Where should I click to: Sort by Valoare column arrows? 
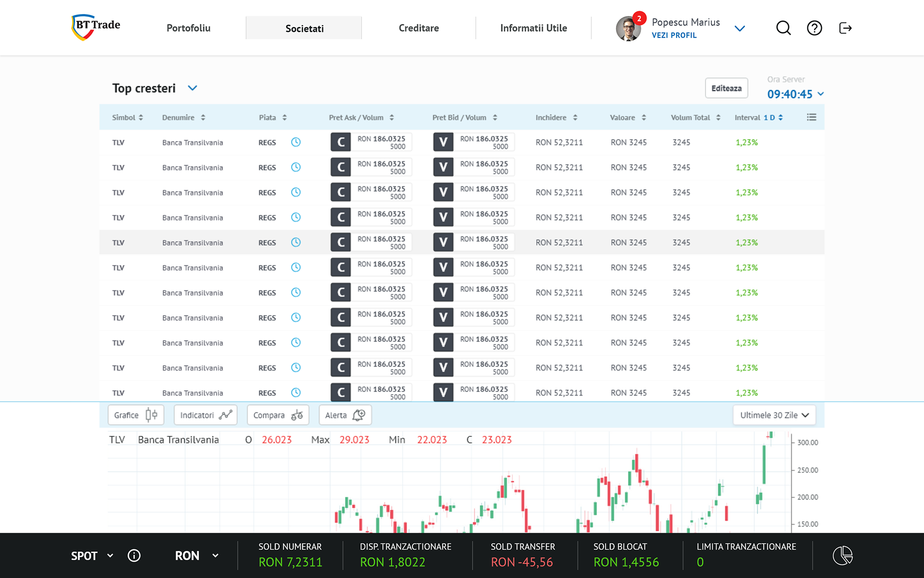click(644, 118)
